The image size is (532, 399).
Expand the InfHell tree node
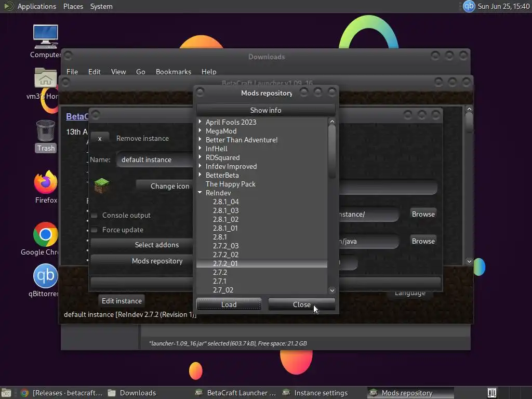[x=200, y=148]
